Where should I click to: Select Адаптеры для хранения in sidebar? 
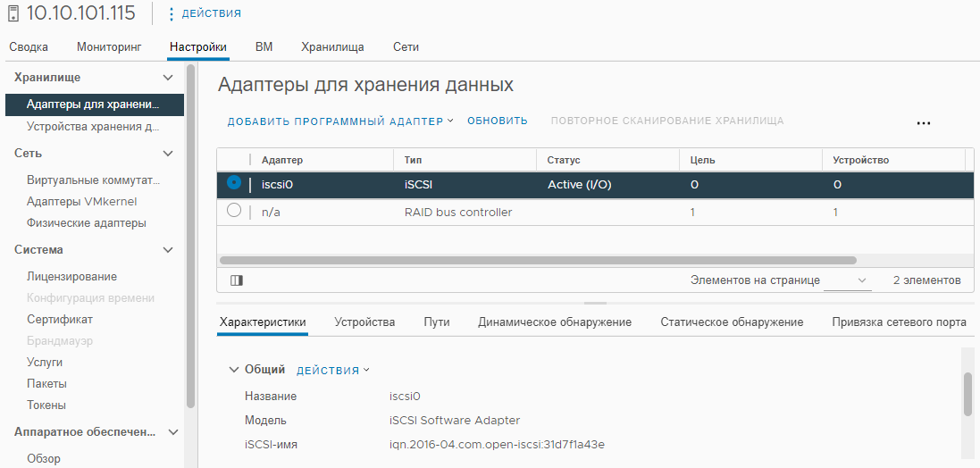95,104
